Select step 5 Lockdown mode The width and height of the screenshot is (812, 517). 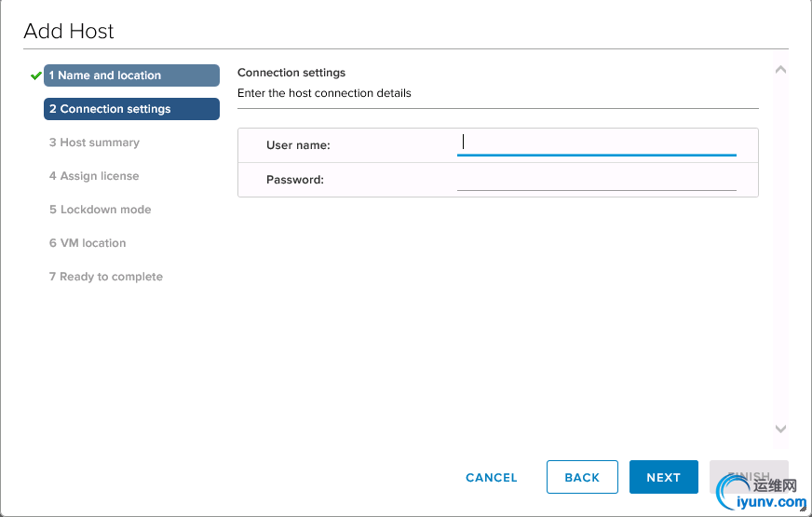[100, 210]
